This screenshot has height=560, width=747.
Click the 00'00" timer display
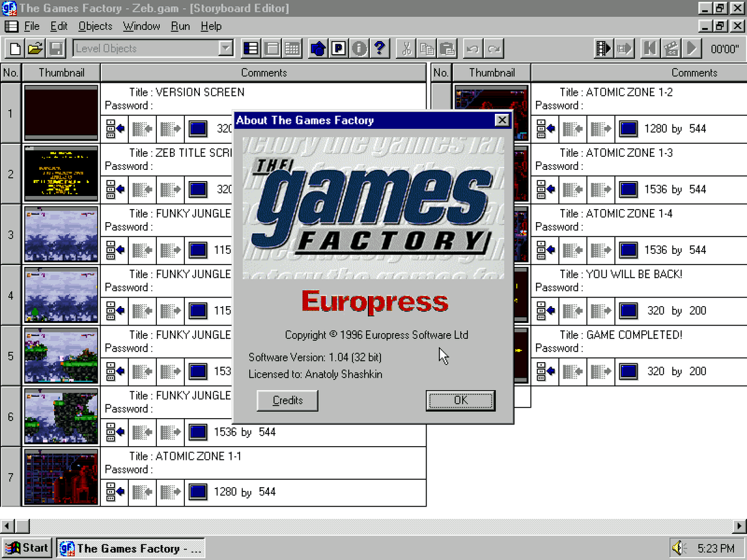pos(725,49)
